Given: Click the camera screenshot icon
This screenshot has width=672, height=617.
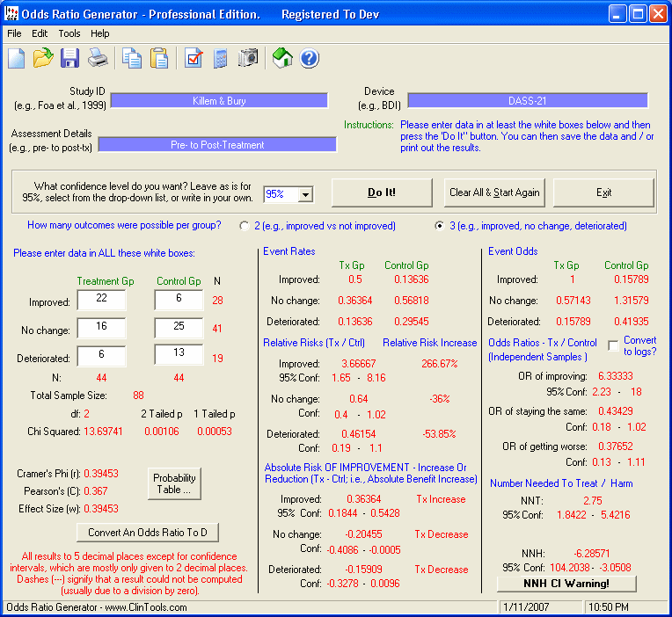Looking at the screenshot, I should coord(249,59).
